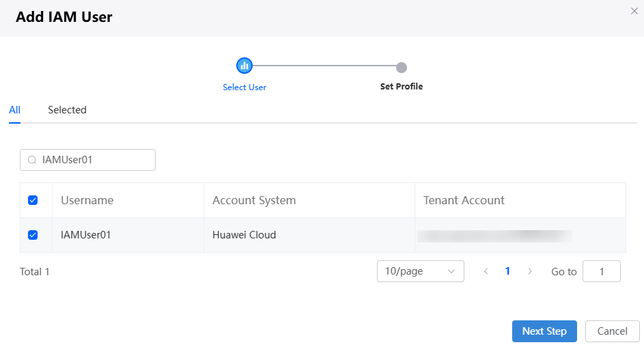Close the Add IAM User dialog
This screenshot has height=347, width=644.
[x=634, y=11]
